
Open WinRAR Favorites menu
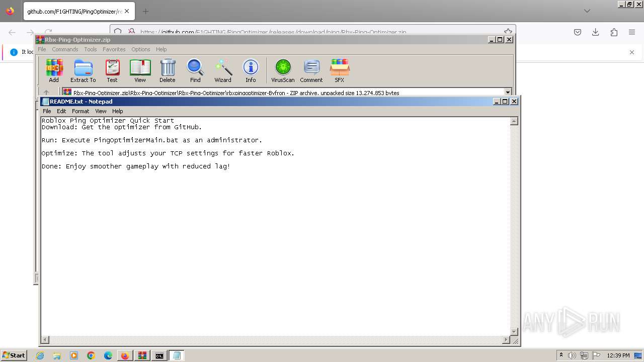114,49
